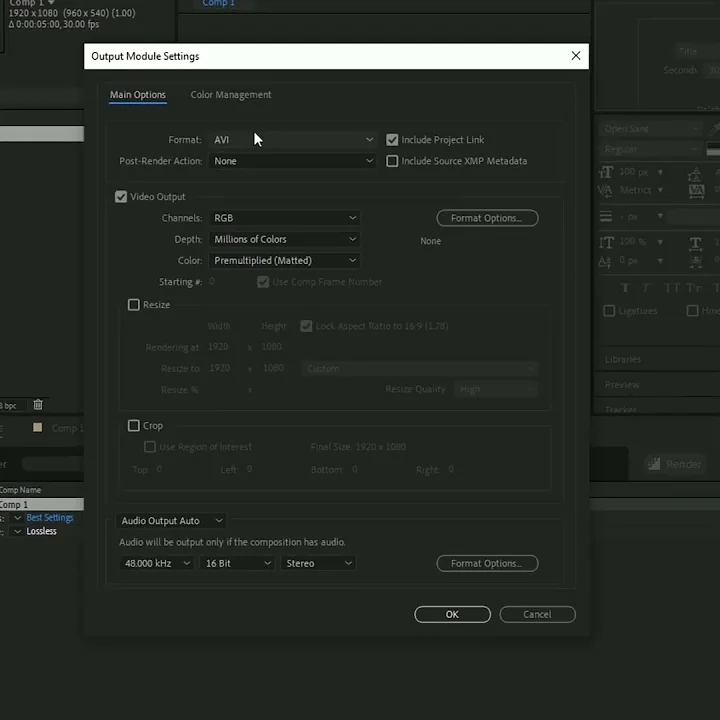Click Lossless output module link
720x720 pixels.
41,531
